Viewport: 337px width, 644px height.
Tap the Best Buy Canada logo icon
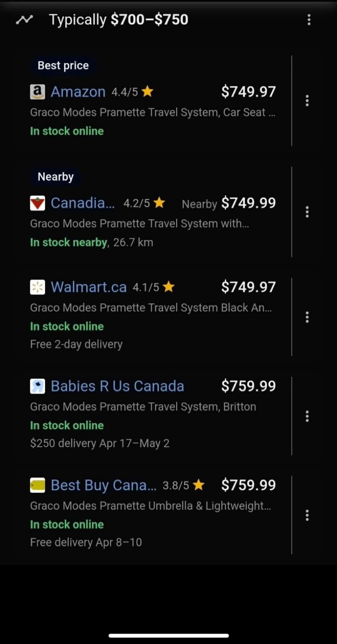coord(38,485)
